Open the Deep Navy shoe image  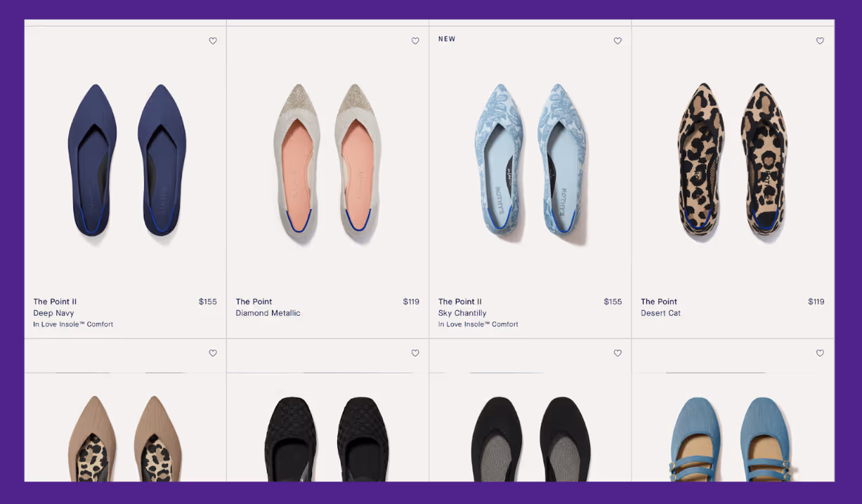126,160
